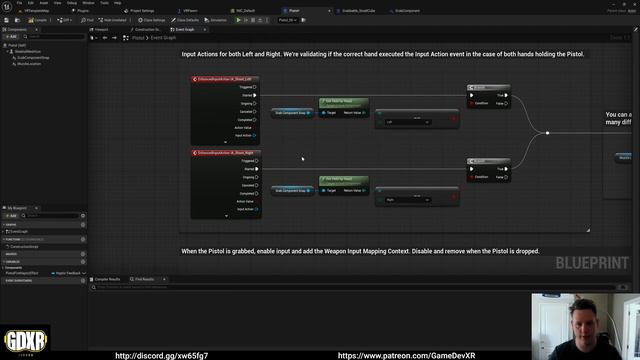Switch to the Find Results tab
The height and width of the screenshot is (360, 640).
click(142, 279)
